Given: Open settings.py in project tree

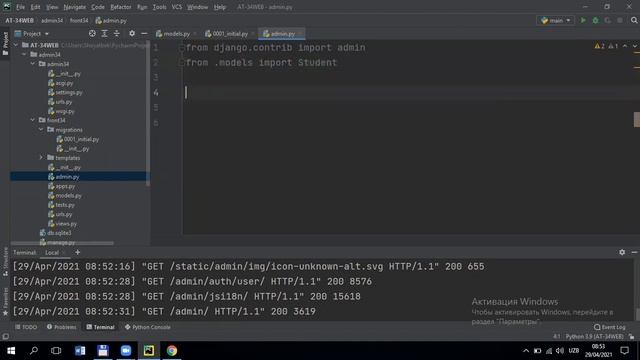Looking at the screenshot, I should [x=65, y=92].
